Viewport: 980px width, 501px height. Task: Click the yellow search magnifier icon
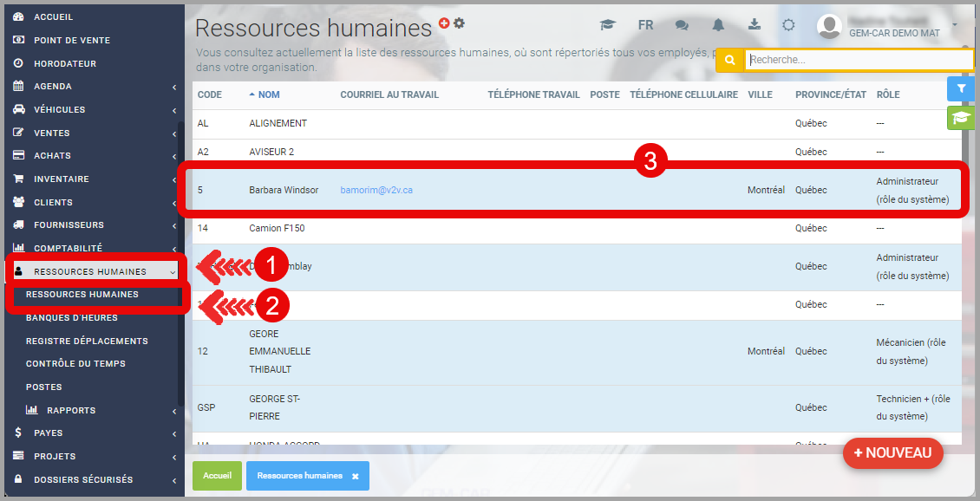point(730,60)
